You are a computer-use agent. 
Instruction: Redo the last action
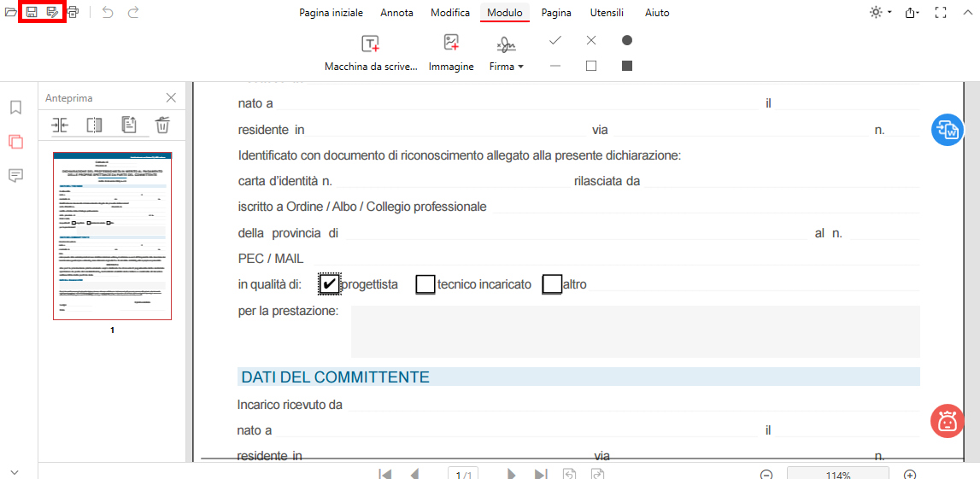coord(133,12)
